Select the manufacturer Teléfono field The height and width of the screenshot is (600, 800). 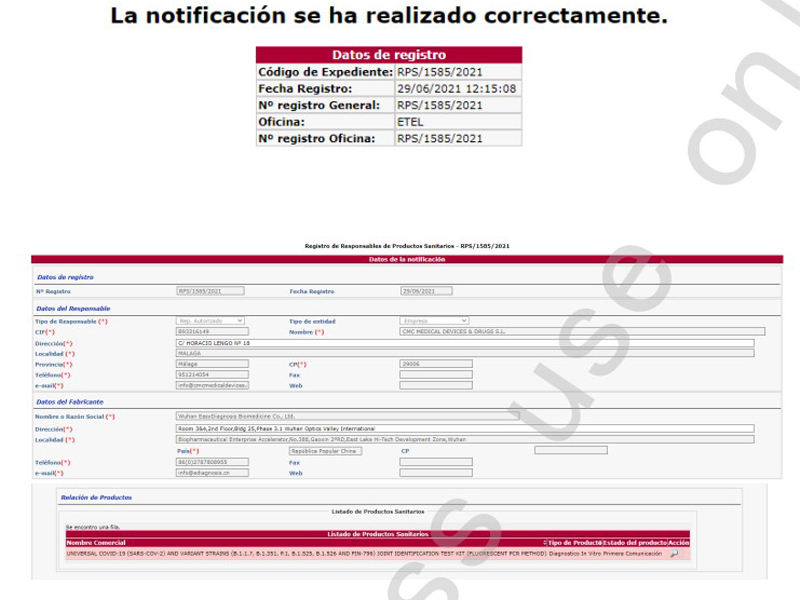coord(212,462)
